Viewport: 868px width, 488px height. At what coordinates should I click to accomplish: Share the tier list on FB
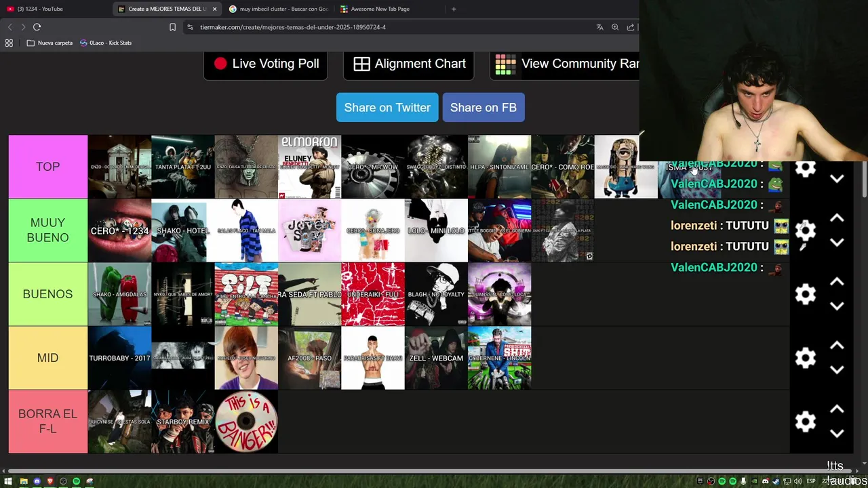pos(484,107)
